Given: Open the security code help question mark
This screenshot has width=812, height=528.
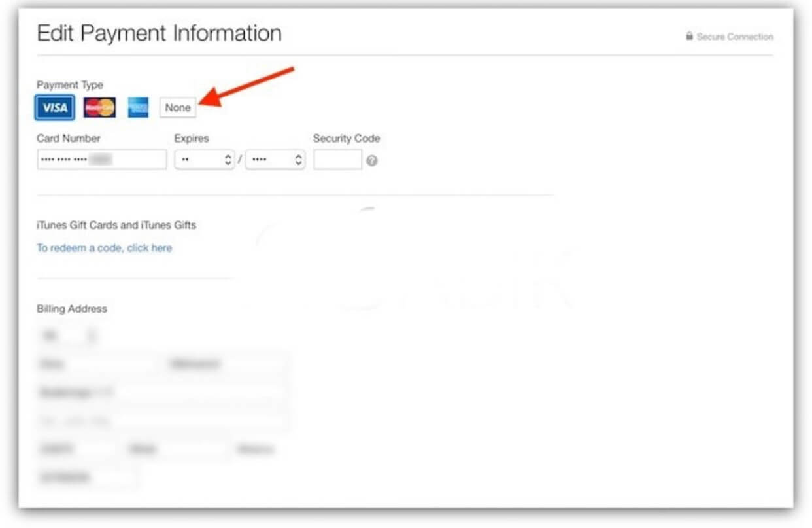Looking at the screenshot, I should pos(371,160).
